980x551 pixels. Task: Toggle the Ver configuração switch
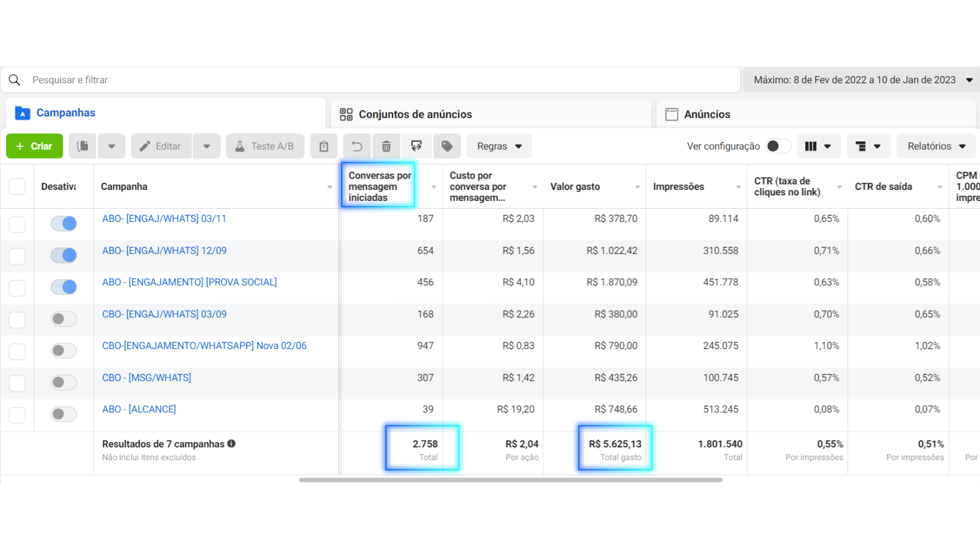[x=777, y=146]
